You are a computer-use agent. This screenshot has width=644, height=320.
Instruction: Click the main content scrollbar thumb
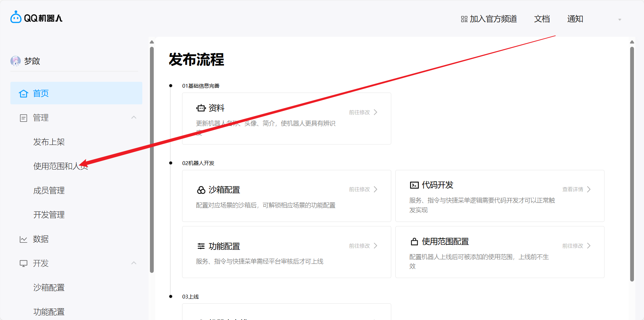click(x=632, y=164)
